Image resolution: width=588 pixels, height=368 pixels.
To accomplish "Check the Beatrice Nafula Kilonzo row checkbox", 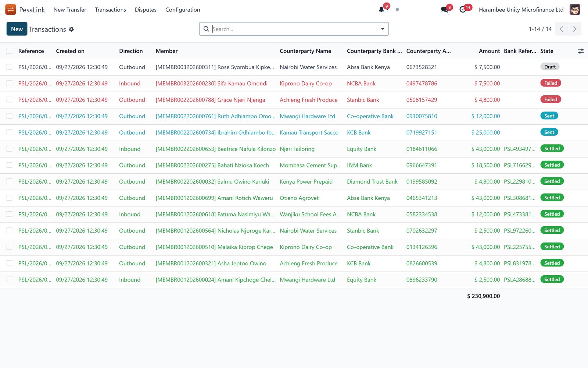I will click(10, 149).
